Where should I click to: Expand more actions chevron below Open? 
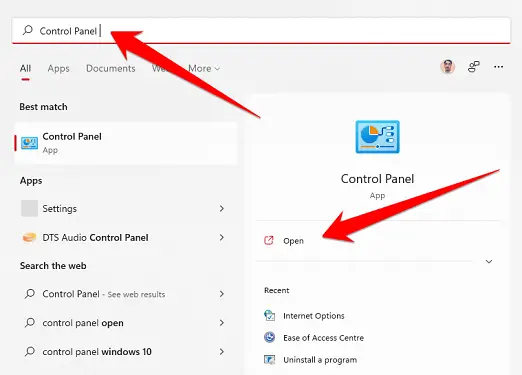pos(489,261)
